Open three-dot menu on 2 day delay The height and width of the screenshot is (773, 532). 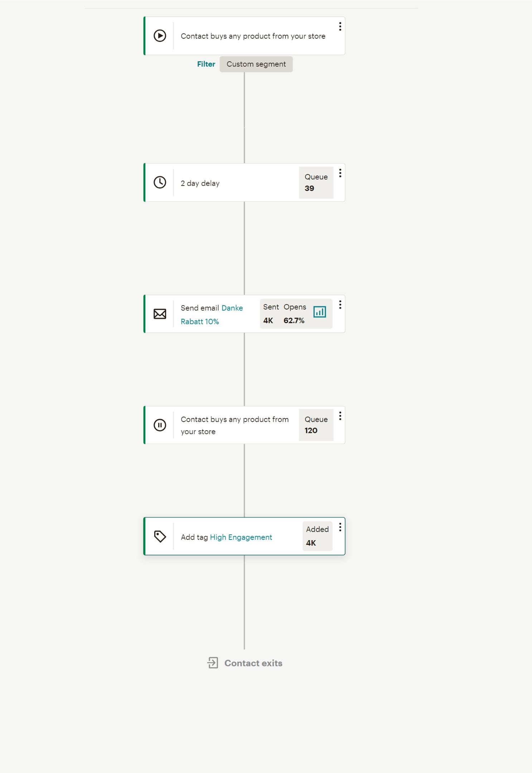tap(340, 173)
